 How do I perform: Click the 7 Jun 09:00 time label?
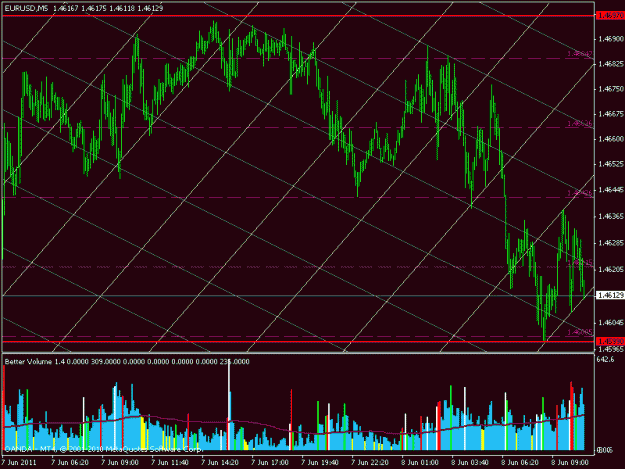point(120,463)
